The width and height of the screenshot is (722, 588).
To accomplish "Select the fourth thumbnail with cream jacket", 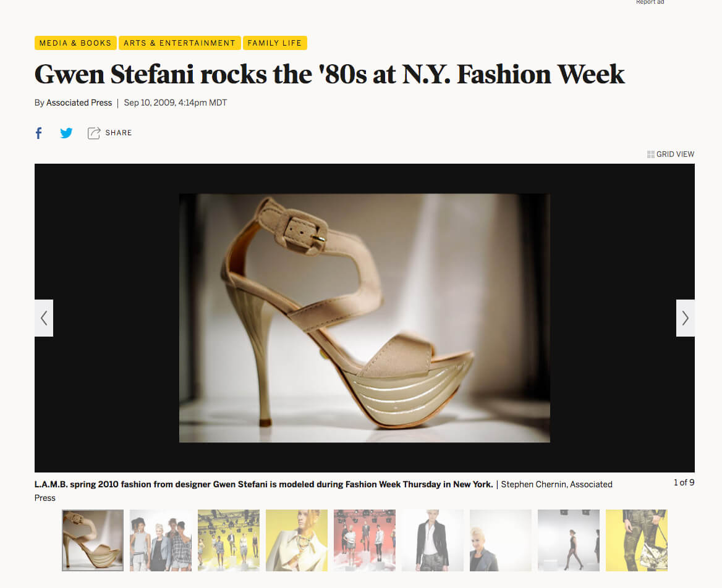I will point(297,540).
